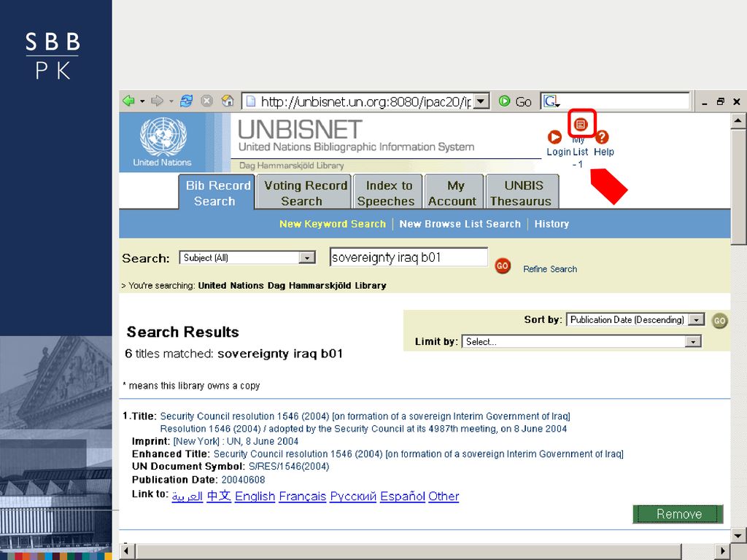
Task: Click the Remove button for result 1
Action: (678, 514)
